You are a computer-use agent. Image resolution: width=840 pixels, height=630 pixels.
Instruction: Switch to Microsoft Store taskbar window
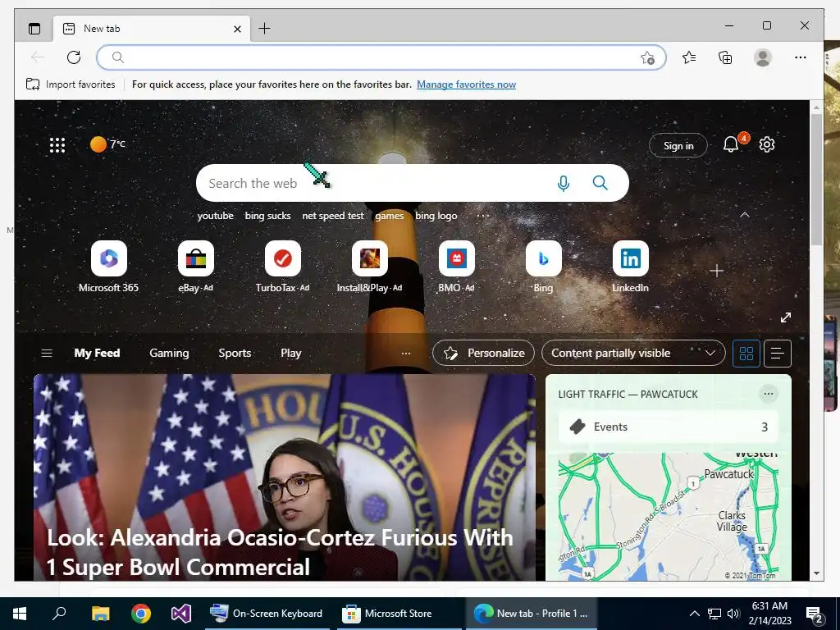tap(399, 614)
